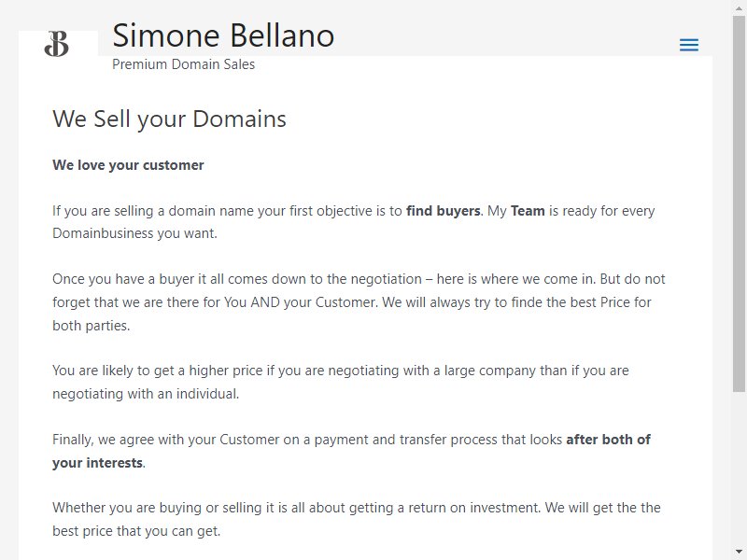This screenshot has width=747, height=560.
Task: Click the We Sell your Domains heading
Action: point(169,119)
